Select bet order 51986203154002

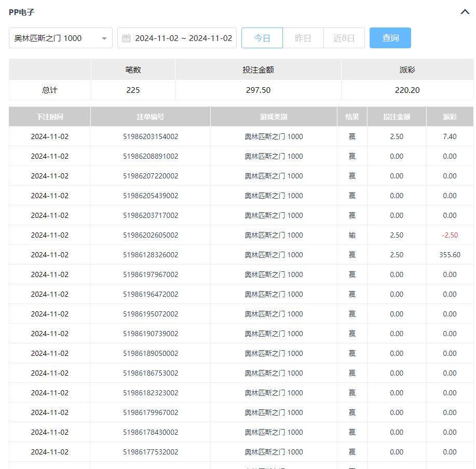[151, 136]
